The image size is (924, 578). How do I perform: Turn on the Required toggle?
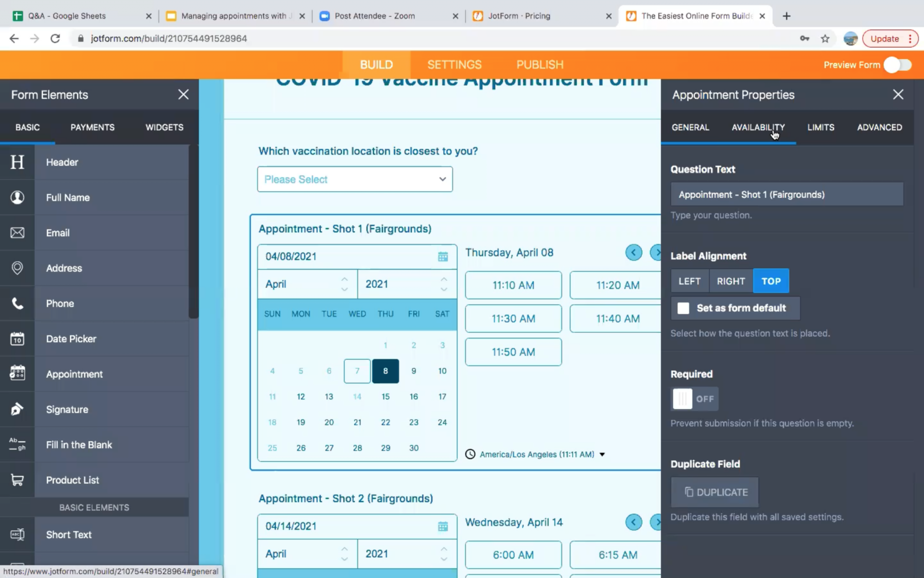coord(694,399)
